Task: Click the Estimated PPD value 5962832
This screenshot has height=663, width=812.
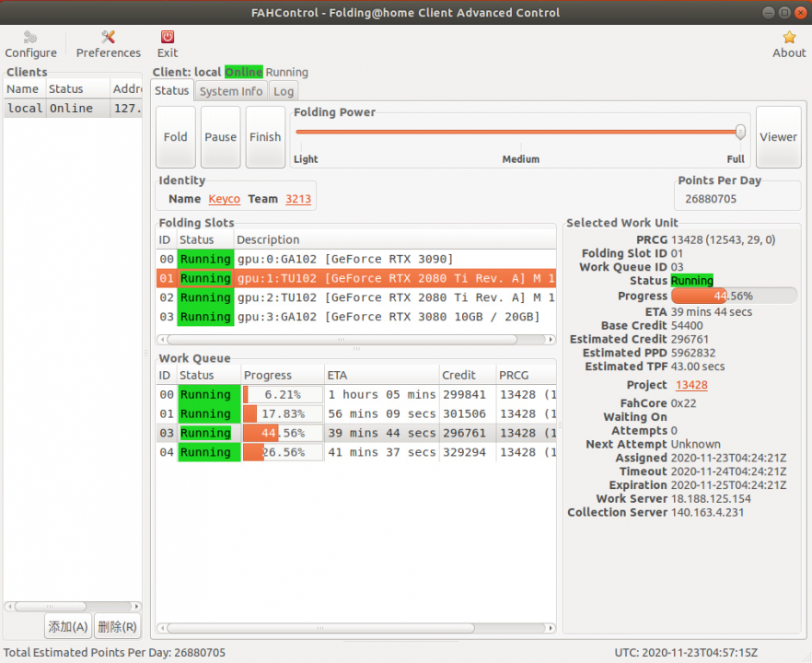Action: (x=693, y=353)
